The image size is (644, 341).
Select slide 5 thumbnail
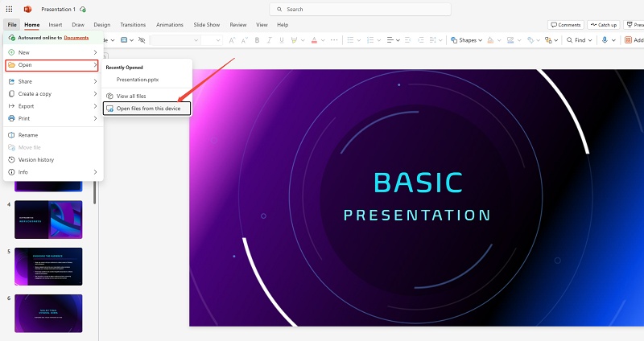click(48, 267)
